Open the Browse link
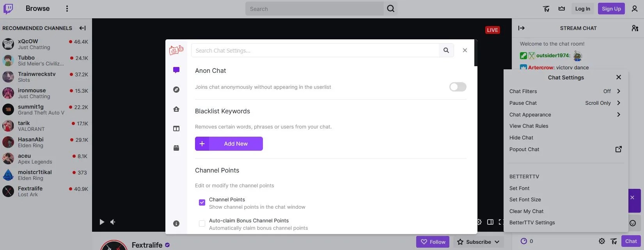Viewport: 644px width, 250px height. coord(37,8)
